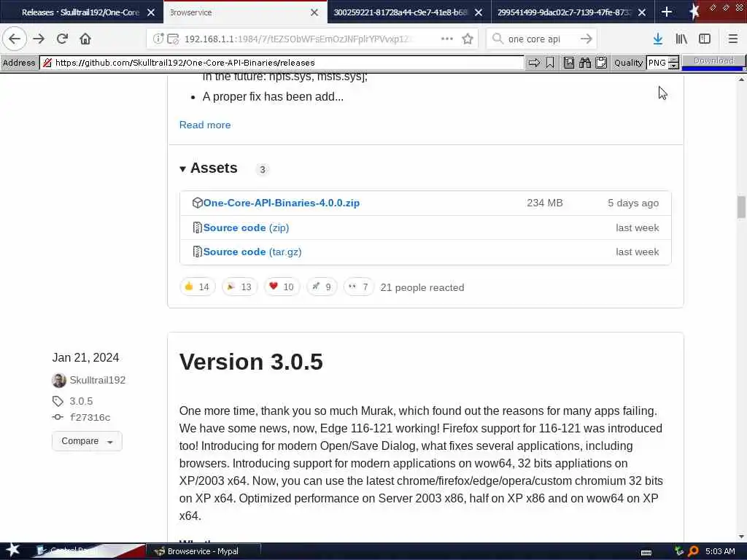The height and width of the screenshot is (560, 747).
Task: Follow the Read more link
Action: 205,125
